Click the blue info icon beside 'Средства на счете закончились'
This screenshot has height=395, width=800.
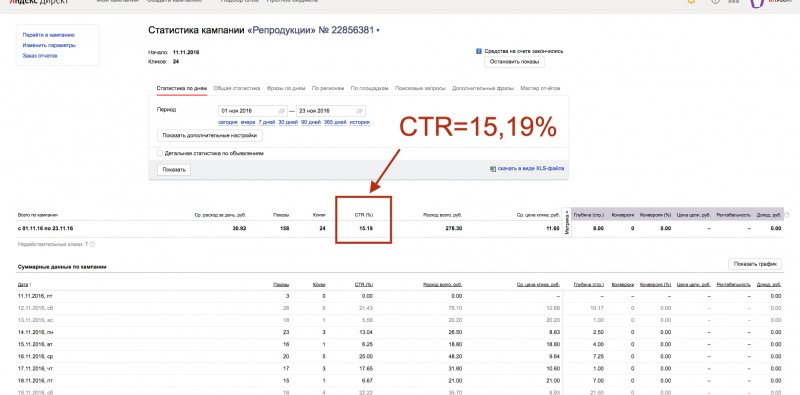[479, 51]
